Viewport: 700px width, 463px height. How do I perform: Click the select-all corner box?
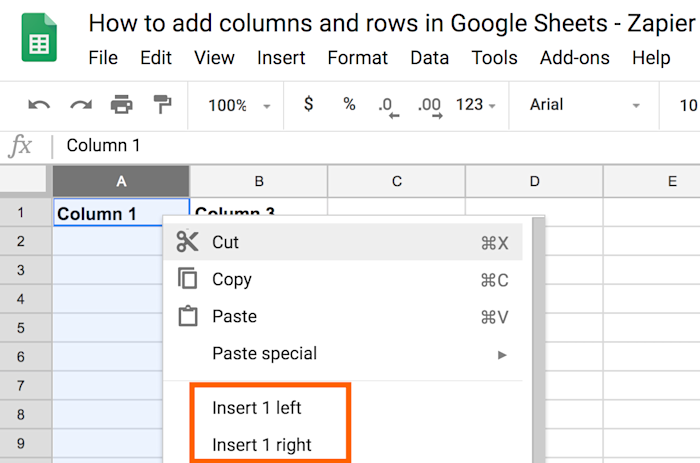pyautogui.click(x=23, y=179)
